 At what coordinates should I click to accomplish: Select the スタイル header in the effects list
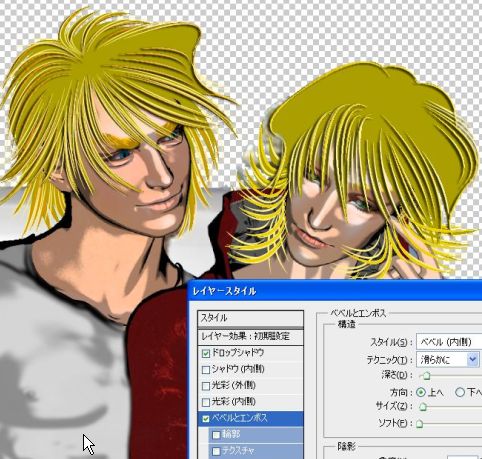tap(250, 318)
